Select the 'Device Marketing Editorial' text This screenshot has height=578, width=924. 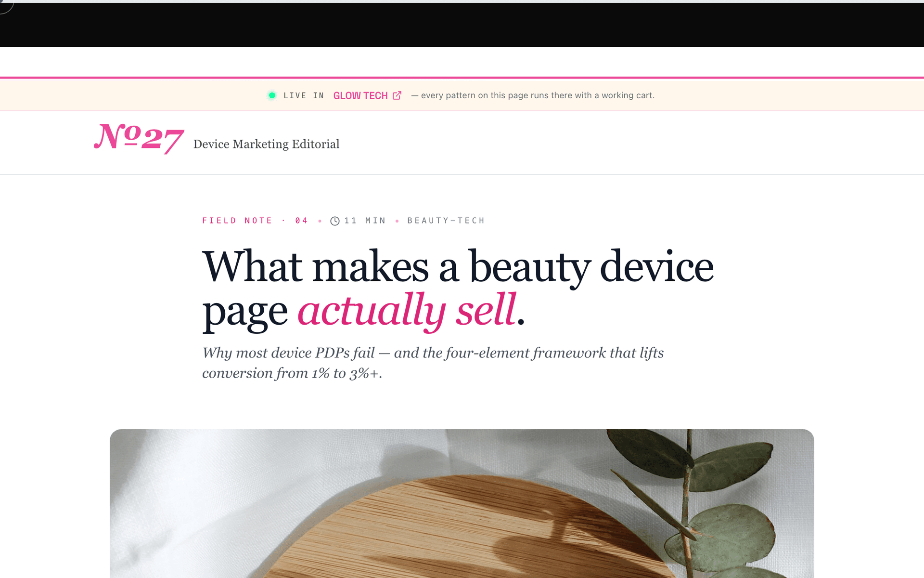[x=266, y=144]
